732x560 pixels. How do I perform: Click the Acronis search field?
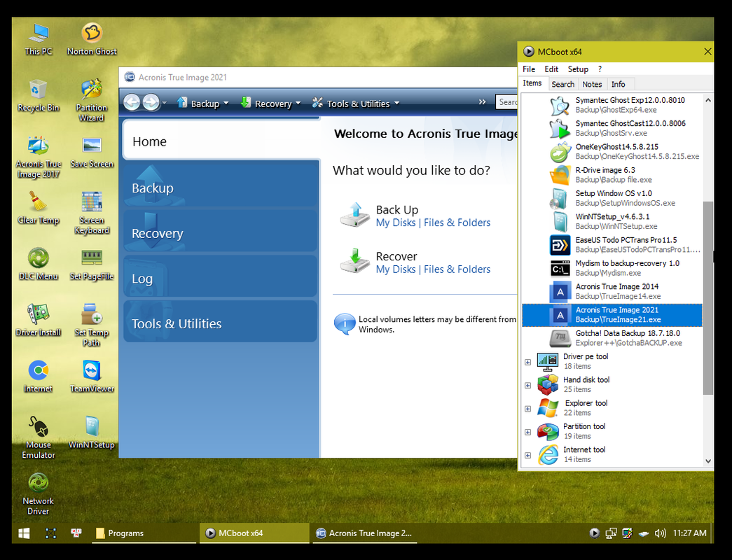point(506,102)
